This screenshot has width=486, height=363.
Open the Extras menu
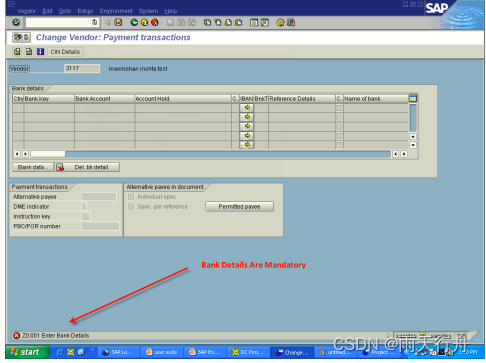(85, 11)
